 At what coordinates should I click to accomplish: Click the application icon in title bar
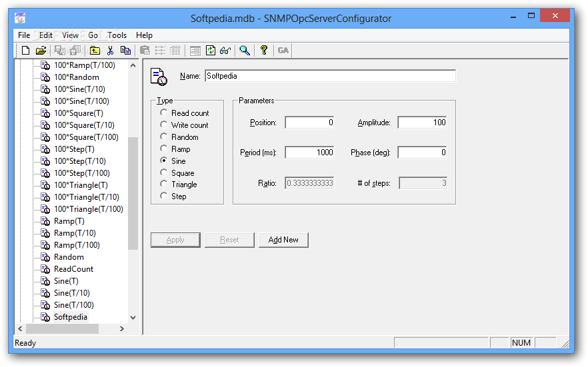point(20,17)
